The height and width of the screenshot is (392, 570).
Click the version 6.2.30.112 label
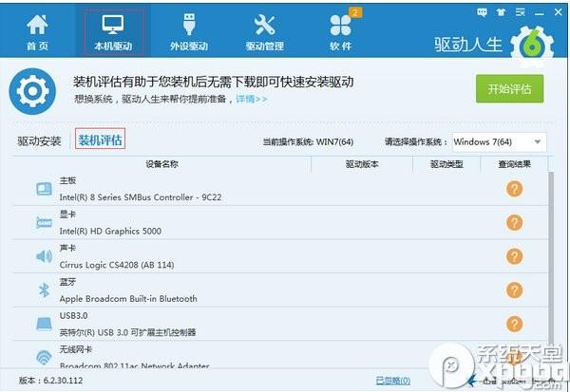[x=51, y=381]
